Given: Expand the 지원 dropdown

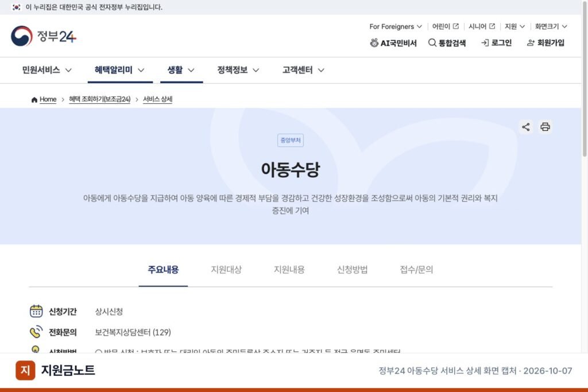Looking at the screenshot, I should click(x=514, y=26).
